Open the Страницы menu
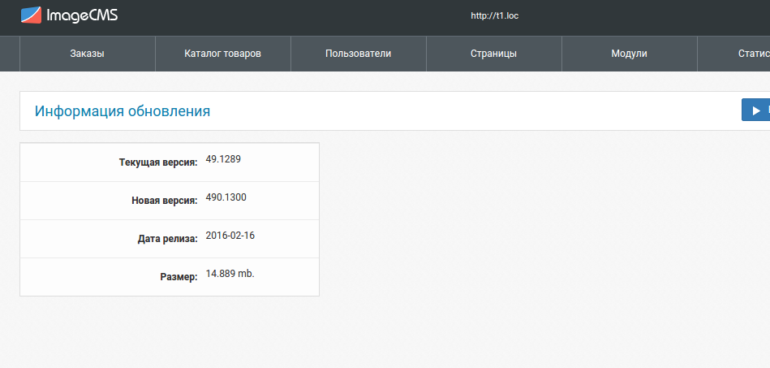770x368 pixels. point(494,54)
